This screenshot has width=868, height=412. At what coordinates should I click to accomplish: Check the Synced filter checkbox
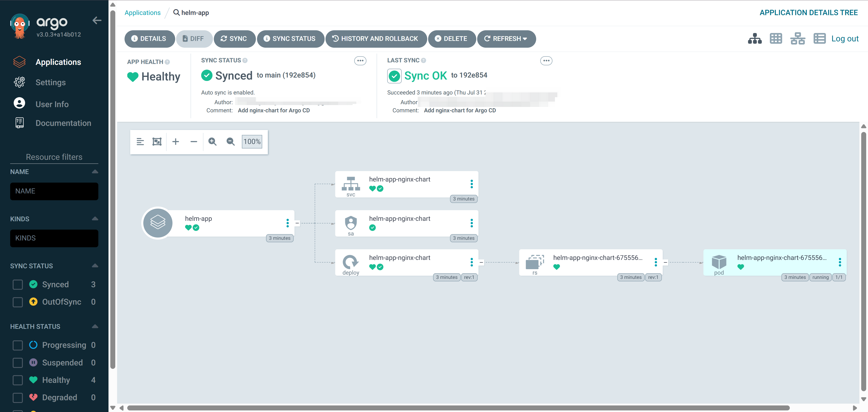pyautogui.click(x=18, y=285)
